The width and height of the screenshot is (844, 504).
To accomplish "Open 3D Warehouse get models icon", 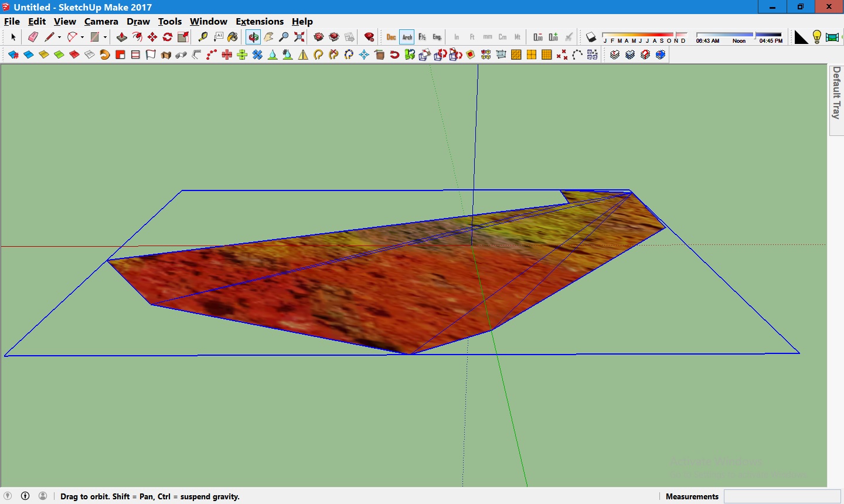I will coord(319,37).
